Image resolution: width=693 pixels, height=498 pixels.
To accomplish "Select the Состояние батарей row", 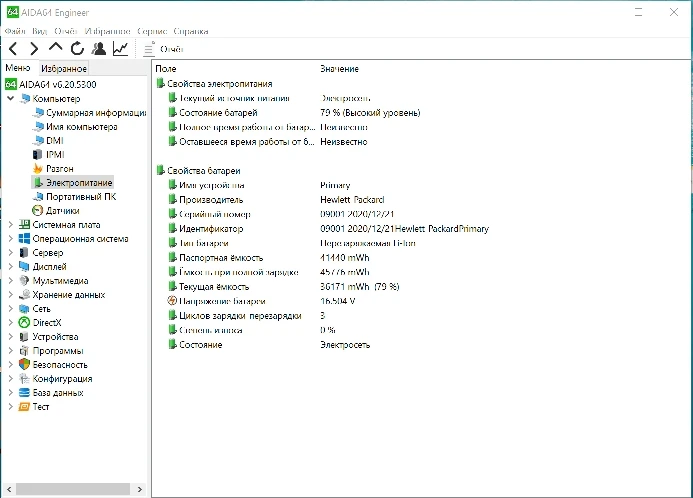I will pyautogui.click(x=294, y=113).
